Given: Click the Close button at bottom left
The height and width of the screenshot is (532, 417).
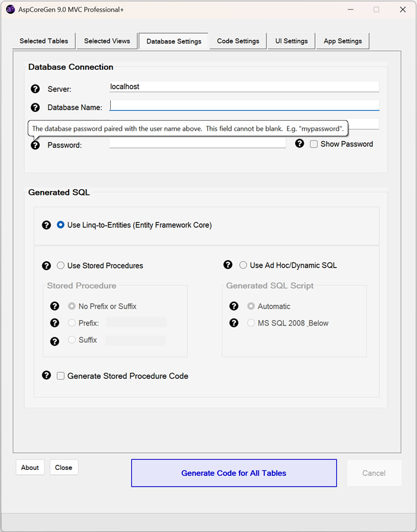Looking at the screenshot, I should click(63, 467).
